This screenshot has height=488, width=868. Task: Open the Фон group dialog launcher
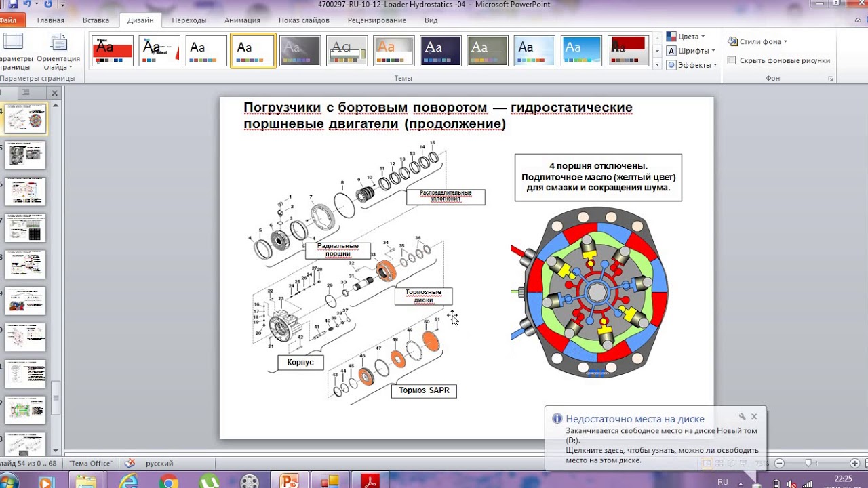(831, 79)
